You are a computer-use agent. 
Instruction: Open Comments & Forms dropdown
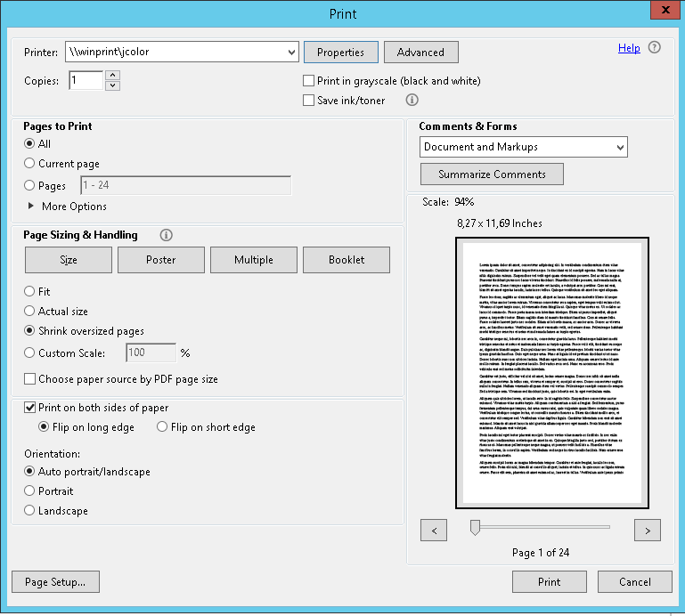coord(620,147)
